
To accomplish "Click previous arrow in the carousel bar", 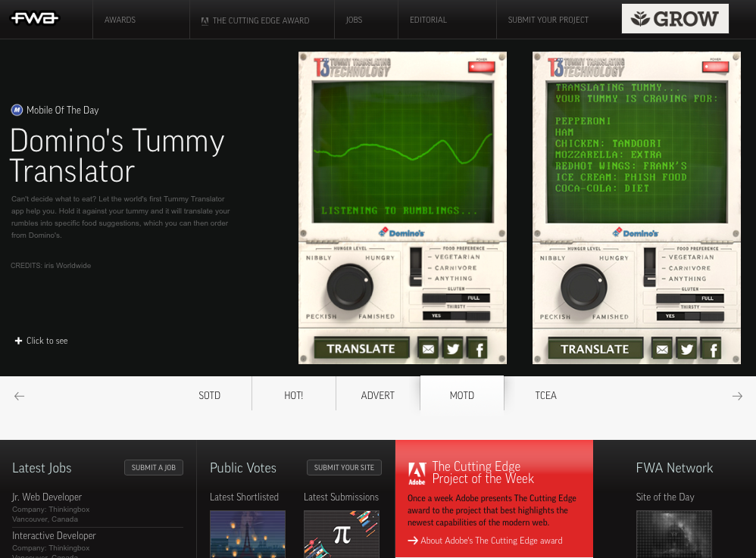I will [x=19, y=396].
